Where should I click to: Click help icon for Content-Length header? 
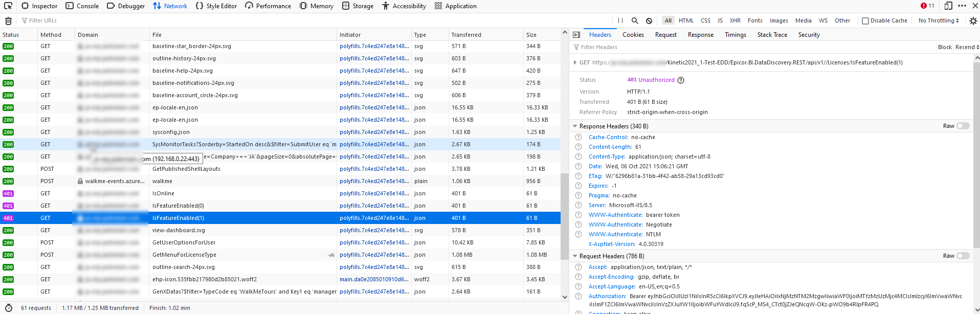point(578,147)
